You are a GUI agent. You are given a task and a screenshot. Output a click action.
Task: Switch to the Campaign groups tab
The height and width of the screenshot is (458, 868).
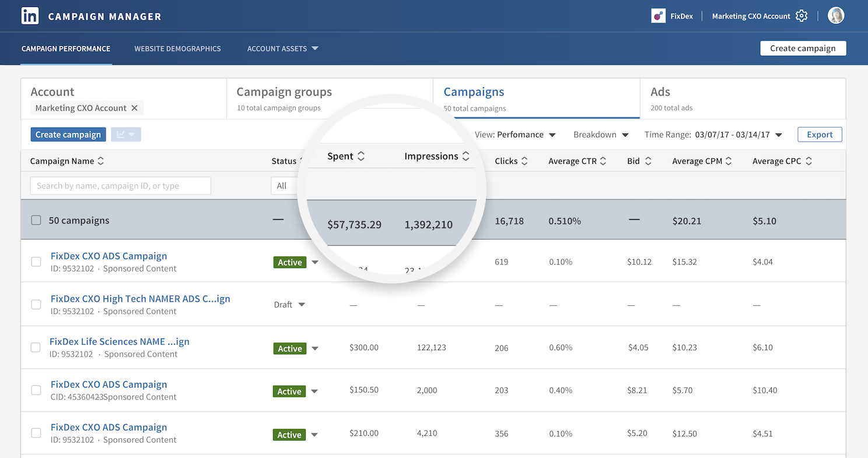(x=330, y=99)
